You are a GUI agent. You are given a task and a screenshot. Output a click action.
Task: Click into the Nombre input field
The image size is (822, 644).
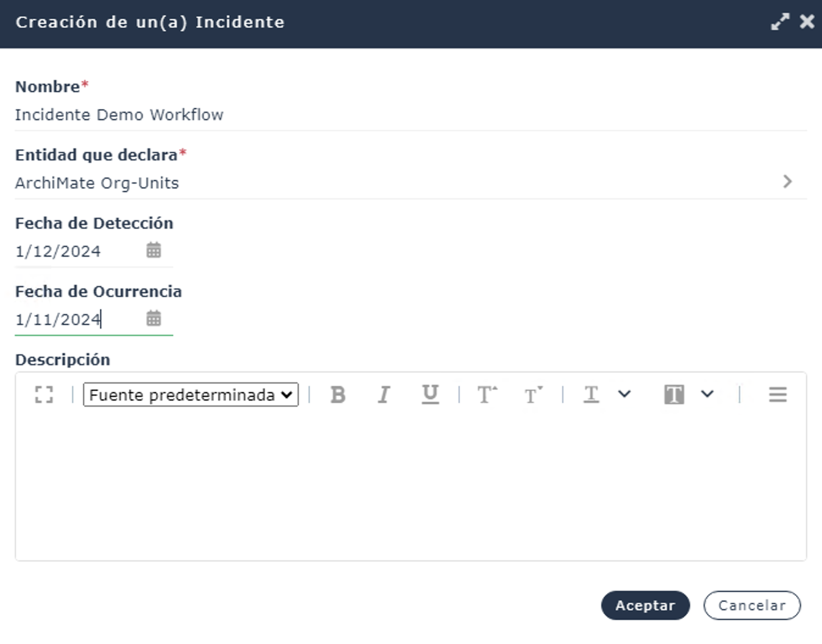410,115
